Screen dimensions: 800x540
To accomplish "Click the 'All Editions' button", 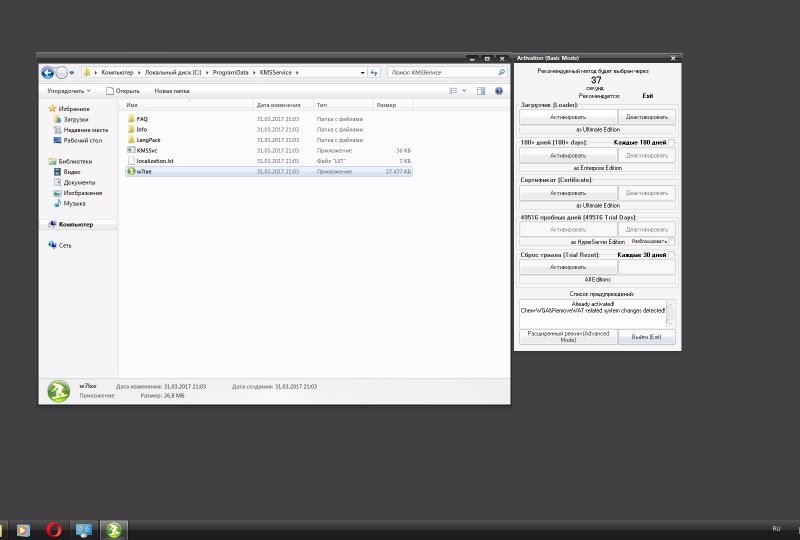I will pos(597,280).
